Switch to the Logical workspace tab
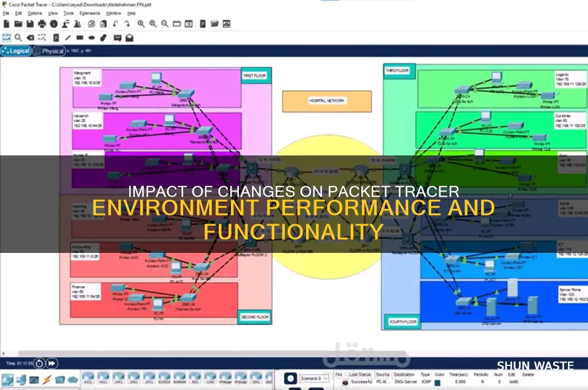 click(x=16, y=50)
